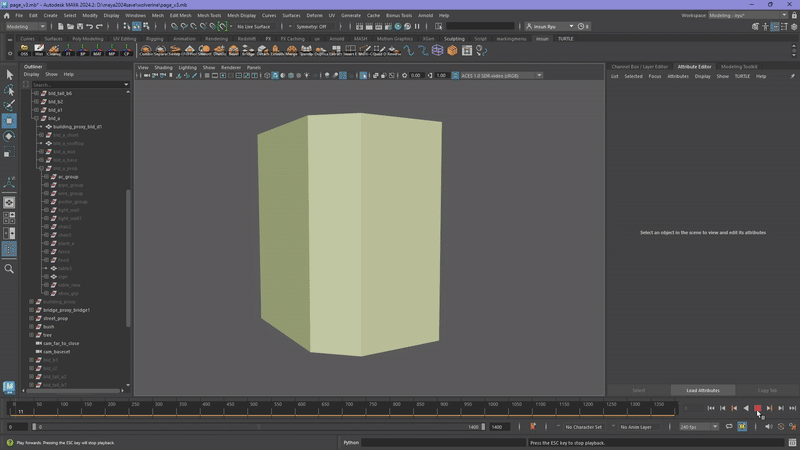800x450 pixels.
Task: Activate the Lasso select tool
Action: tap(9, 90)
